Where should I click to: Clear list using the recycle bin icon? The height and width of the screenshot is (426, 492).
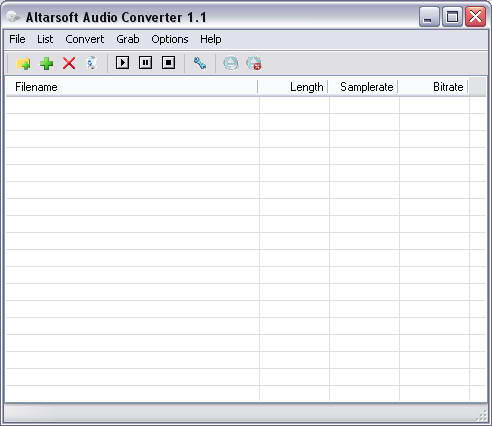click(91, 63)
